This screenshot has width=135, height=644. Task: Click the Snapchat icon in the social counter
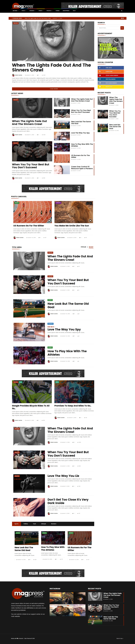(x=100, y=87)
